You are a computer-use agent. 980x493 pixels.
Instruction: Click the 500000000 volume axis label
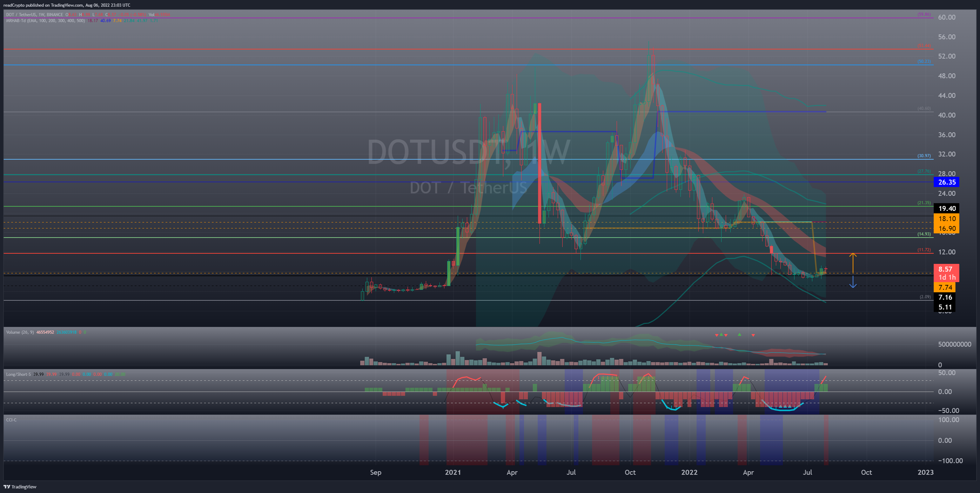point(954,344)
